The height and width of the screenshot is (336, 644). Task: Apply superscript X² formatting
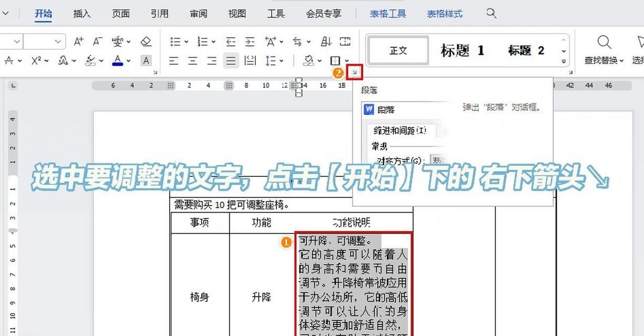[36, 60]
